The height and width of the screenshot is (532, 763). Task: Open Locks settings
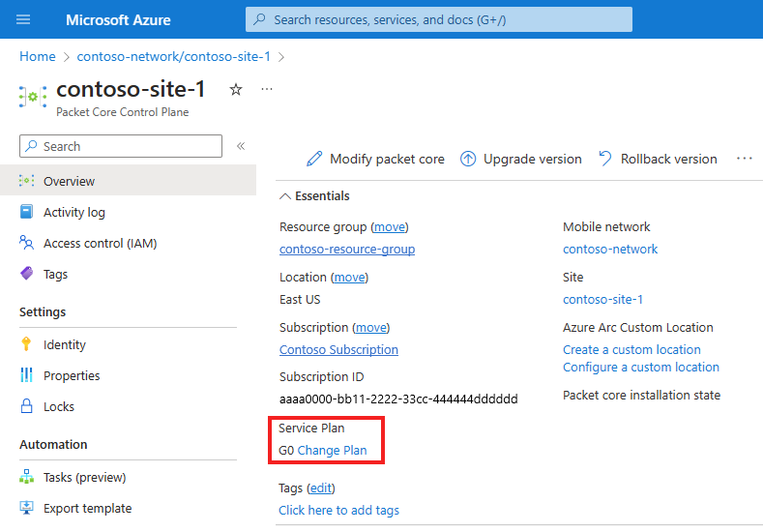[59, 407]
